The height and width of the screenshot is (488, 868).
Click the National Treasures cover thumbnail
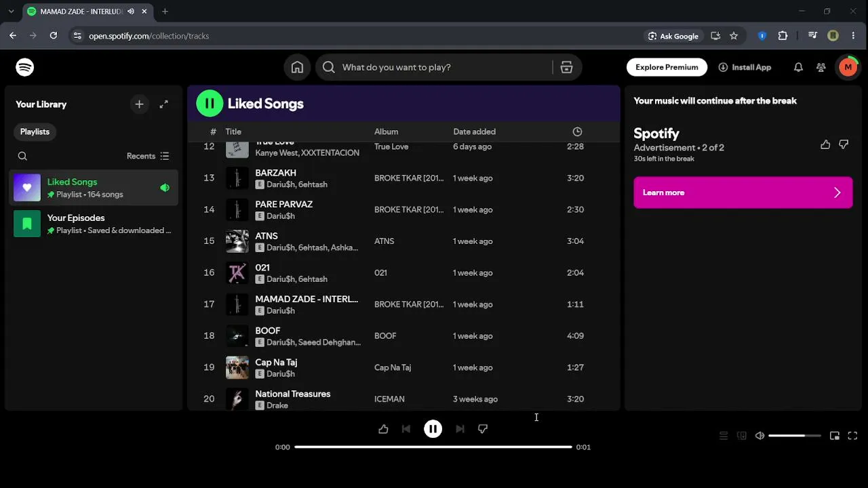coord(237,399)
